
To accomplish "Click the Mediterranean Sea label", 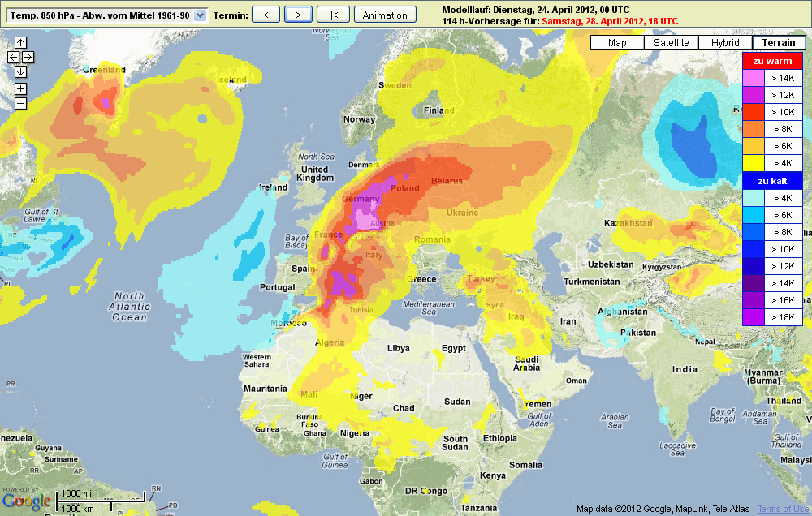I will pyautogui.click(x=428, y=308).
